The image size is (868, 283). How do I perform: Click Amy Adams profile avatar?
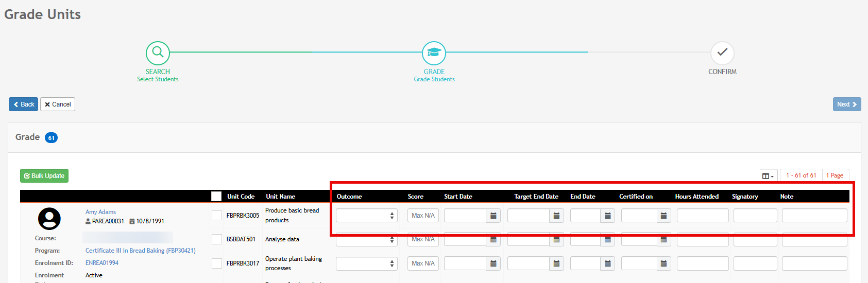click(x=49, y=219)
